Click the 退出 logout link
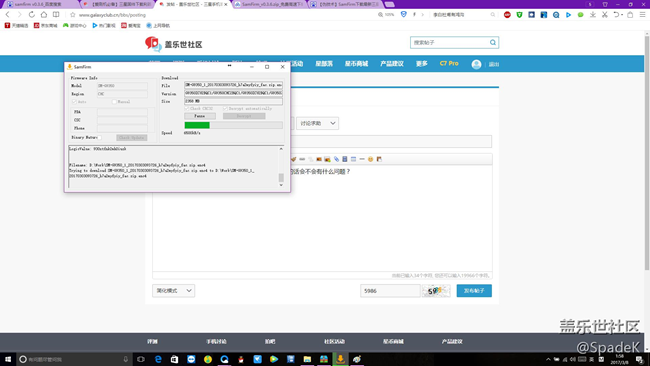 click(494, 64)
